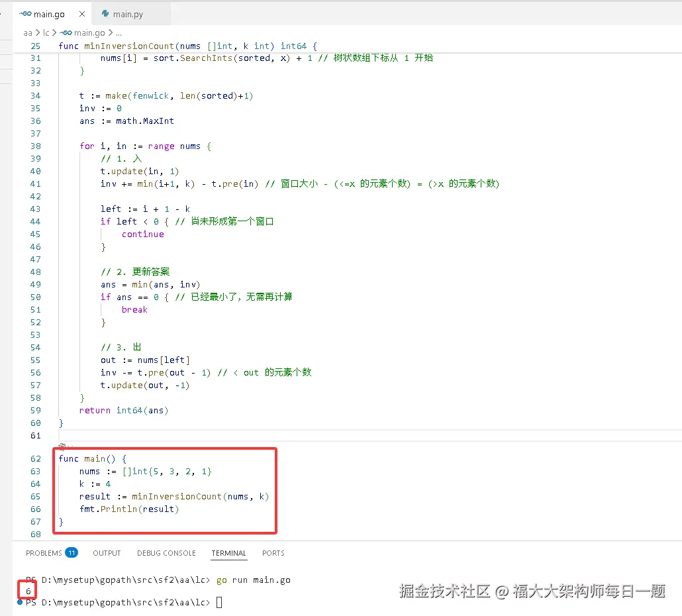This screenshot has height=616, width=682.
Task: Close the main.go tab
Action: pyautogui.click(x=81, y=14)
